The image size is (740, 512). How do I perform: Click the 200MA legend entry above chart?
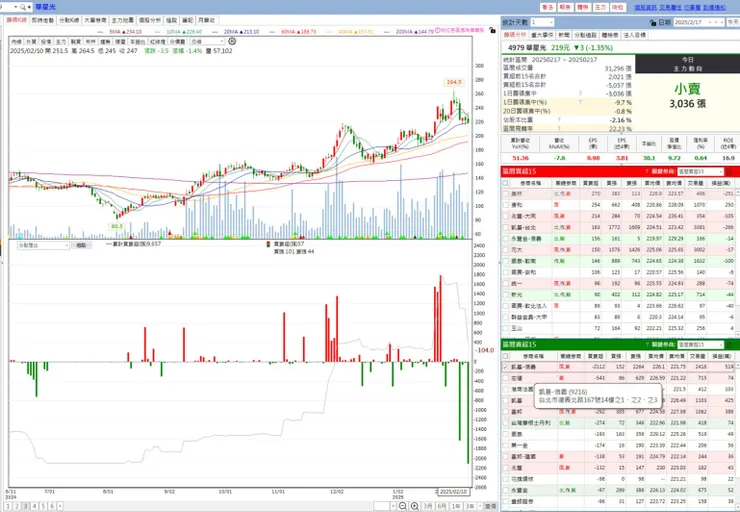click(409, 31)
